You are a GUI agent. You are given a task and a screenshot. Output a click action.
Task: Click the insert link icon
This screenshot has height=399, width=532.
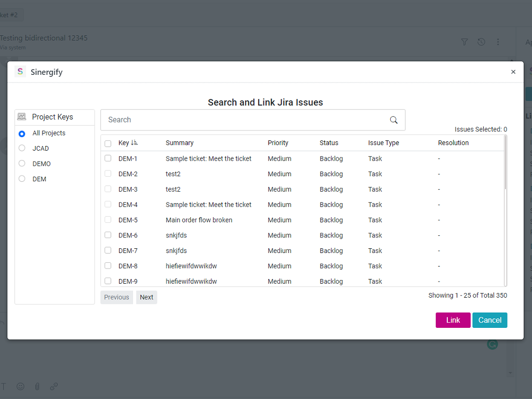(54, 387)
